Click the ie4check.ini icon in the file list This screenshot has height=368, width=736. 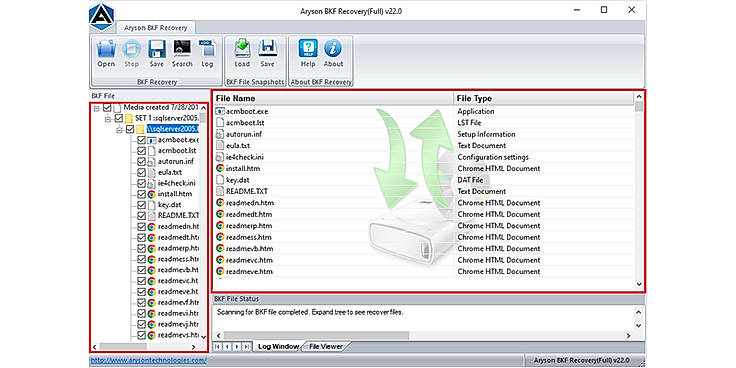point(220,157)
